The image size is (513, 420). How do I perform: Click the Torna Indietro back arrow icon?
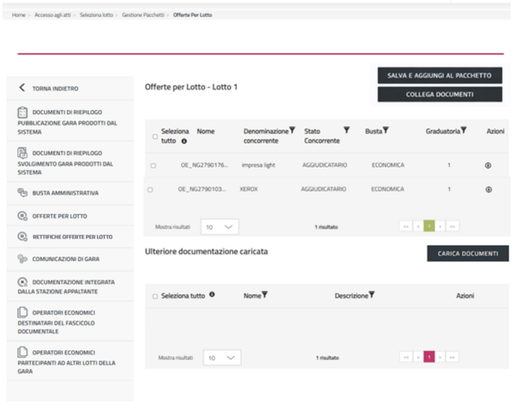[22, 88]
